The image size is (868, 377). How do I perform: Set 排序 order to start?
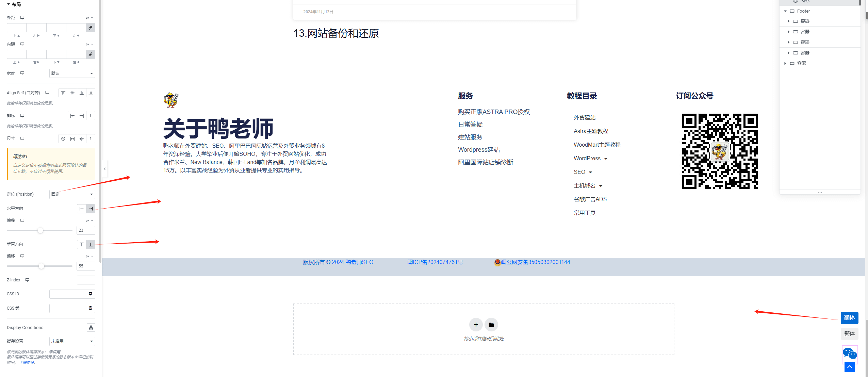pos(72,116)
